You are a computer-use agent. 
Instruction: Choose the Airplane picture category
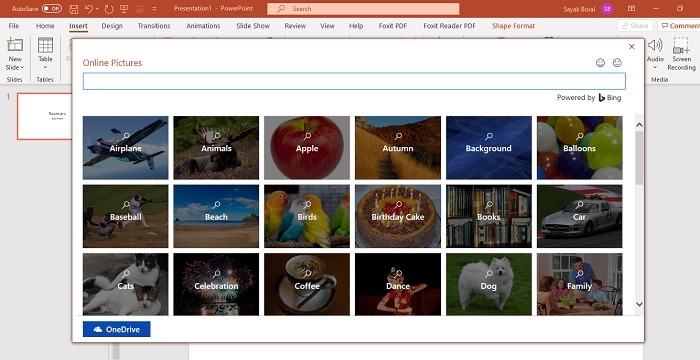125,148
